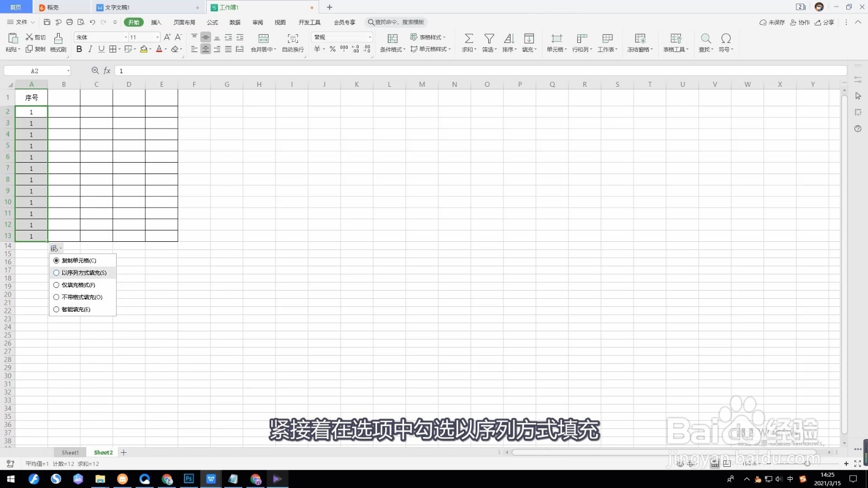Click the Save icon in quick toolbar
Screen dimensions: 868x488
(47, 22)
